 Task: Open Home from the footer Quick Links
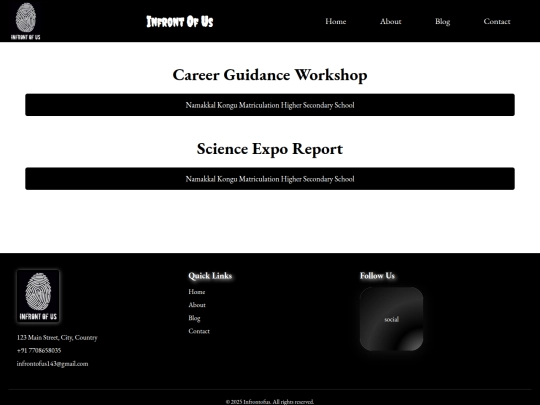point(197,292)
